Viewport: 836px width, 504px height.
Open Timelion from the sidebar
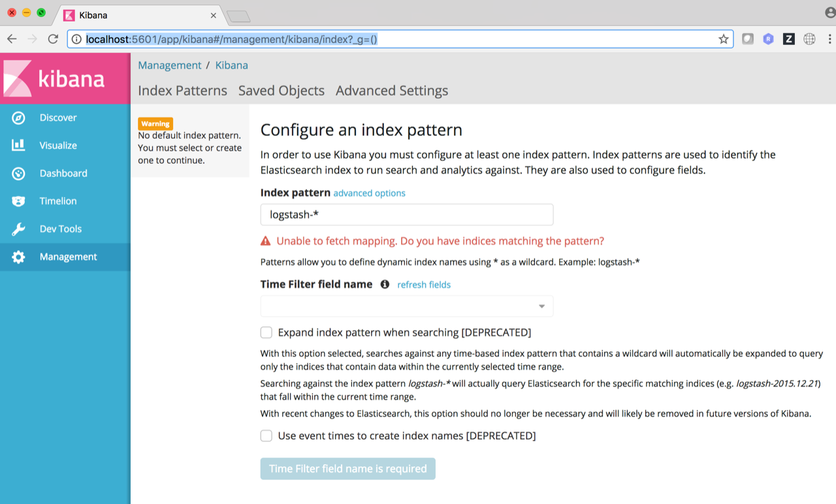[x=58, y=200]
